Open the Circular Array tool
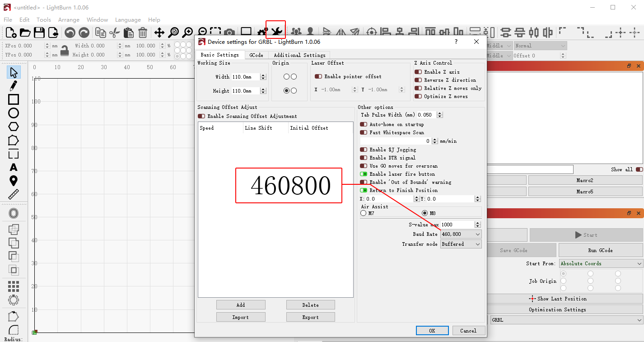The image size is (644, 342). click(14, 300)
